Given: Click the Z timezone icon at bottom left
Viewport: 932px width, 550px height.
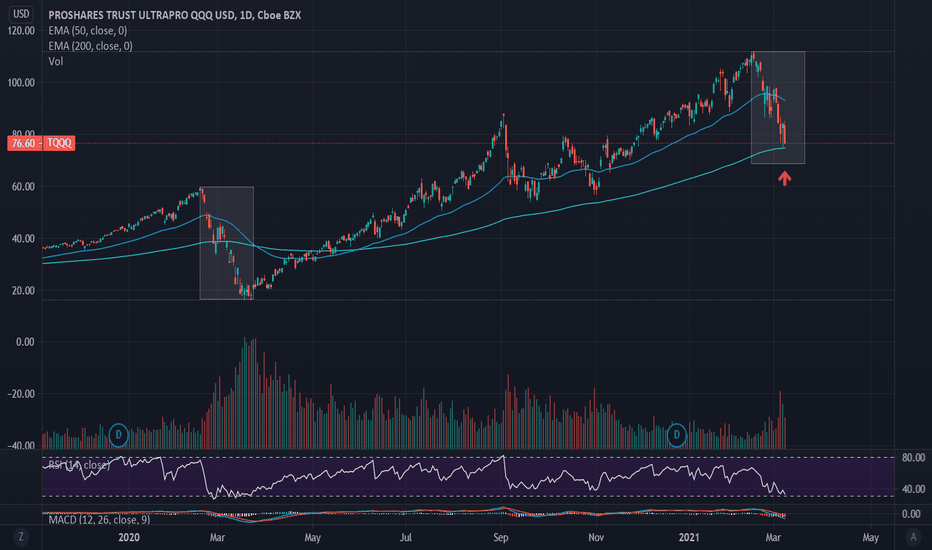Looking at the screenshot, I should pos(21,537).
